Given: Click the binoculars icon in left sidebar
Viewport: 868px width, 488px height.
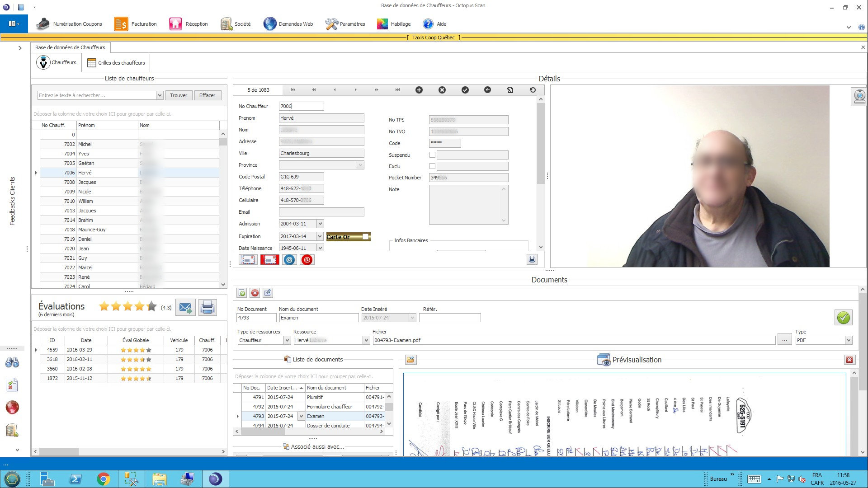Looking at the screenshot, I should [12, 362].
